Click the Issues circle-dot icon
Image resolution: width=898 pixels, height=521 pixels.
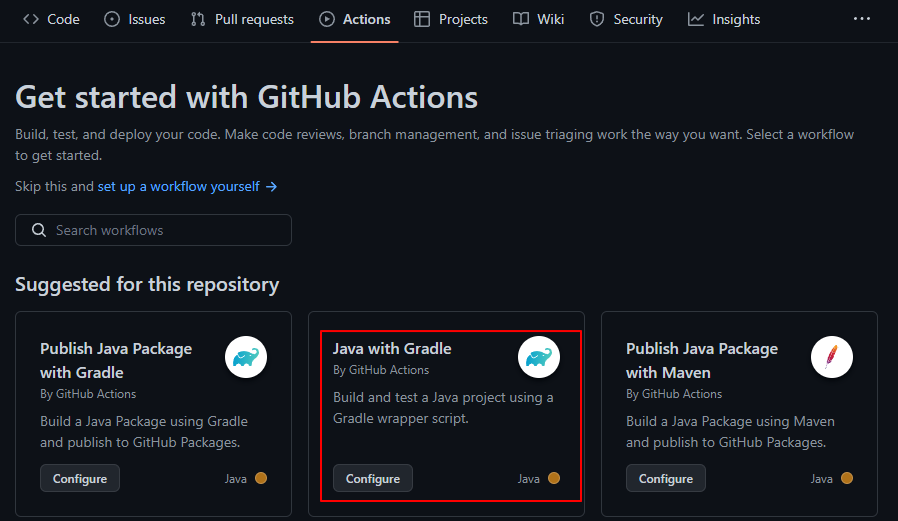coord(112,19)
